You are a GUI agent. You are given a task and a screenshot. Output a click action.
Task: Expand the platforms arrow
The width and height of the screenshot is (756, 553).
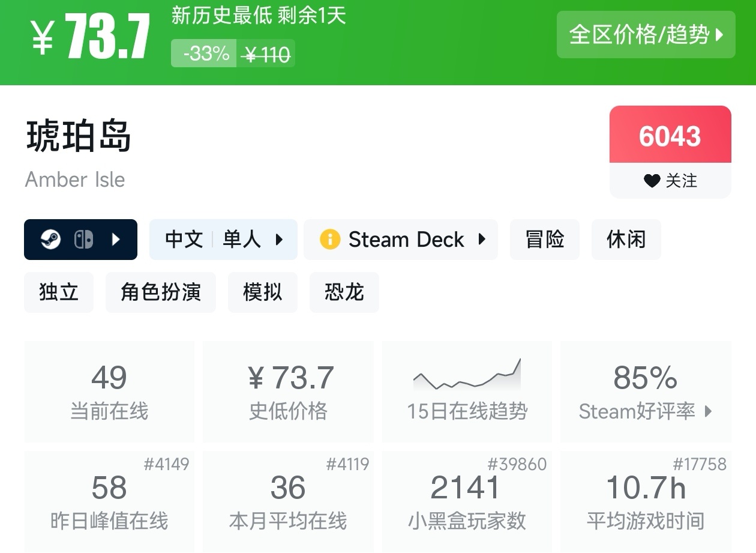[116, 240]
